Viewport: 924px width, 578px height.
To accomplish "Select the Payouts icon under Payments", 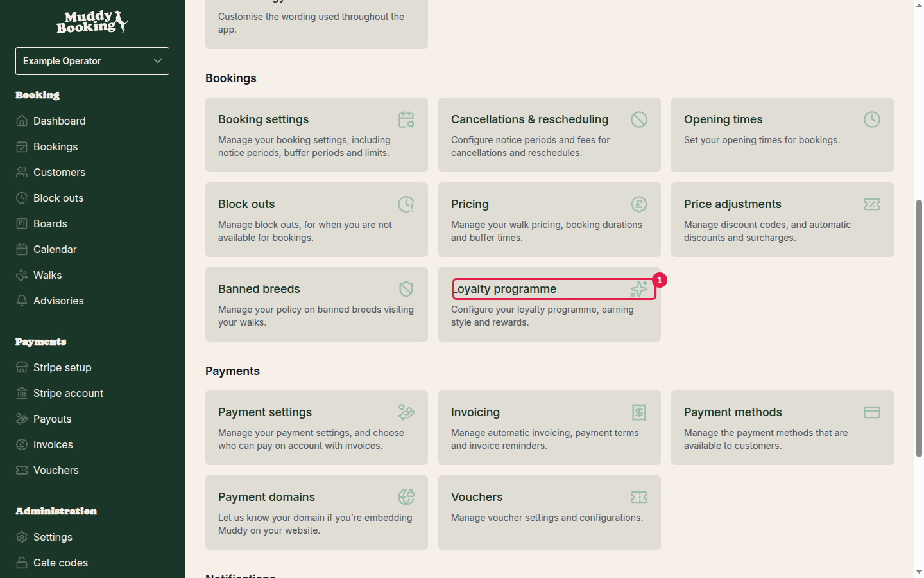I will click(21, 419).
